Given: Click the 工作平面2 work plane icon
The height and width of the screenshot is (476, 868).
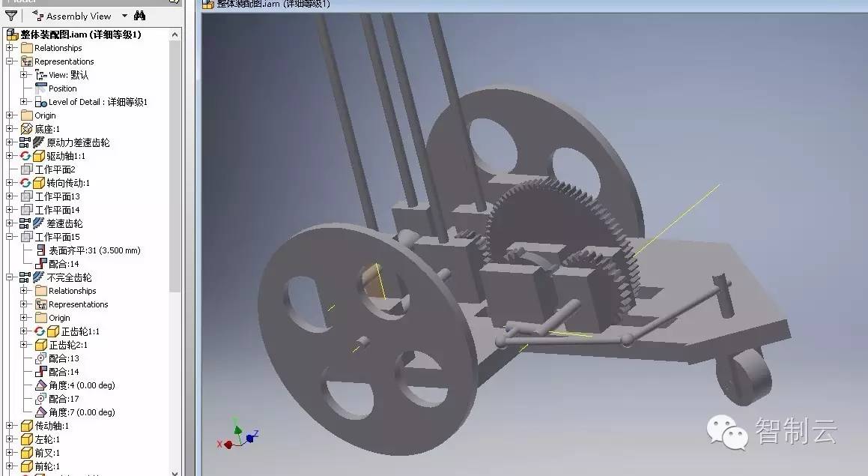Looking at the screenshot, I should pyautogui.click(x=26, y=169).
